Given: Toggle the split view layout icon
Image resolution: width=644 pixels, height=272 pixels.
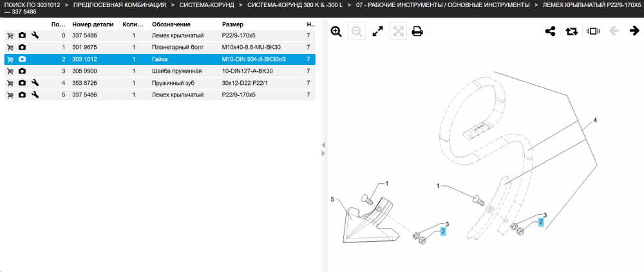Looking at the screenshot, I should pyautogui.click(x=593, y=31).
